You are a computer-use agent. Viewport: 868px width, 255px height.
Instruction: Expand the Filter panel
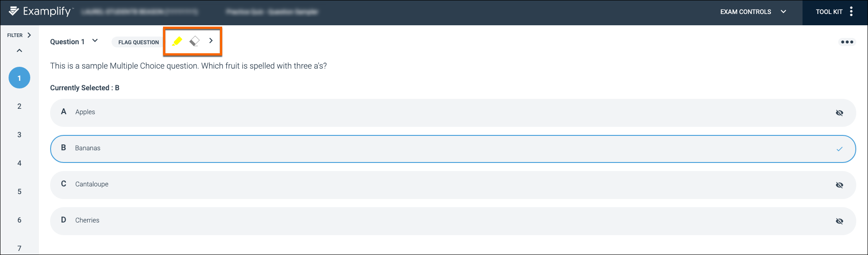[19, 35]
